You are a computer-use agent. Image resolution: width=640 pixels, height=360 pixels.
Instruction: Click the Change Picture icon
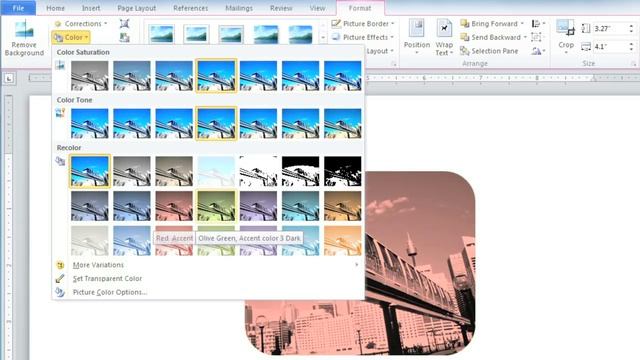pyautogui.click(x=124, y=38)
